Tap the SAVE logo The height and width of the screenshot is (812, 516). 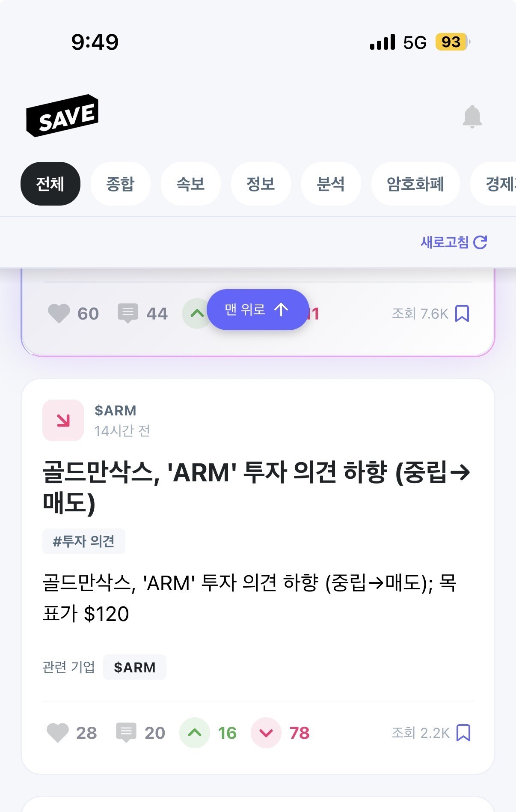(62, 116)
